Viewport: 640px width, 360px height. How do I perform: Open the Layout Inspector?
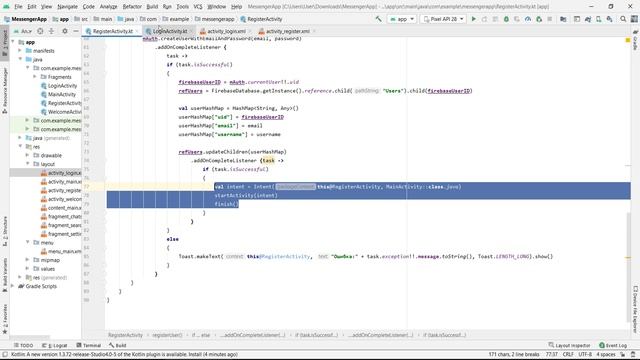(x=569, y=345)
